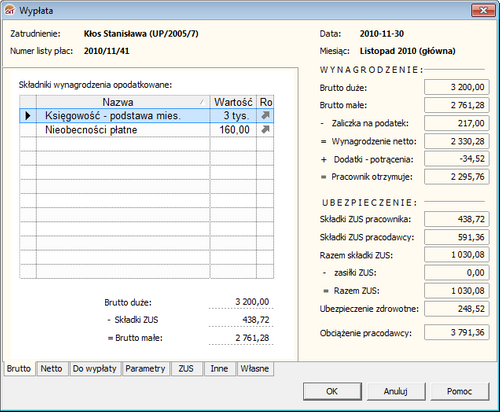
Task: Click the Obciążenie pracodawcy field
Action: point(457,332)
